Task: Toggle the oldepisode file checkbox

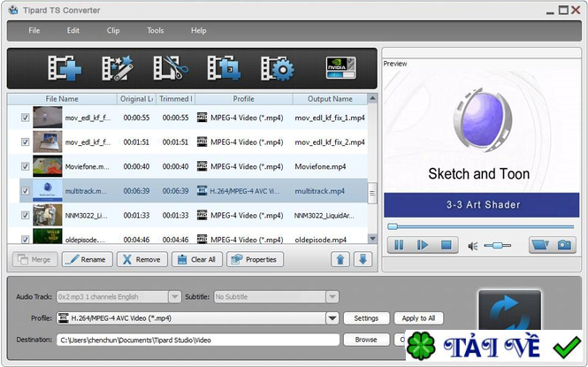Action: pos(25,239)
